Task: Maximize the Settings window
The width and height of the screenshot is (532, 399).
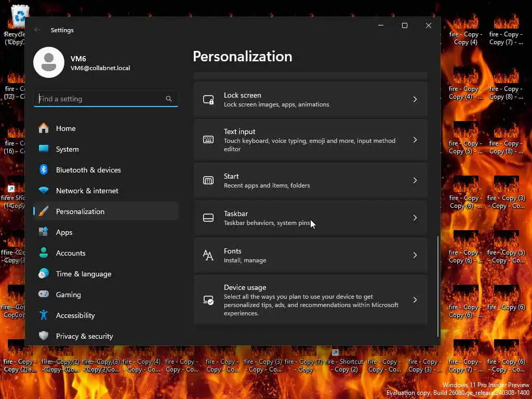Action: [x=404, y=25]
